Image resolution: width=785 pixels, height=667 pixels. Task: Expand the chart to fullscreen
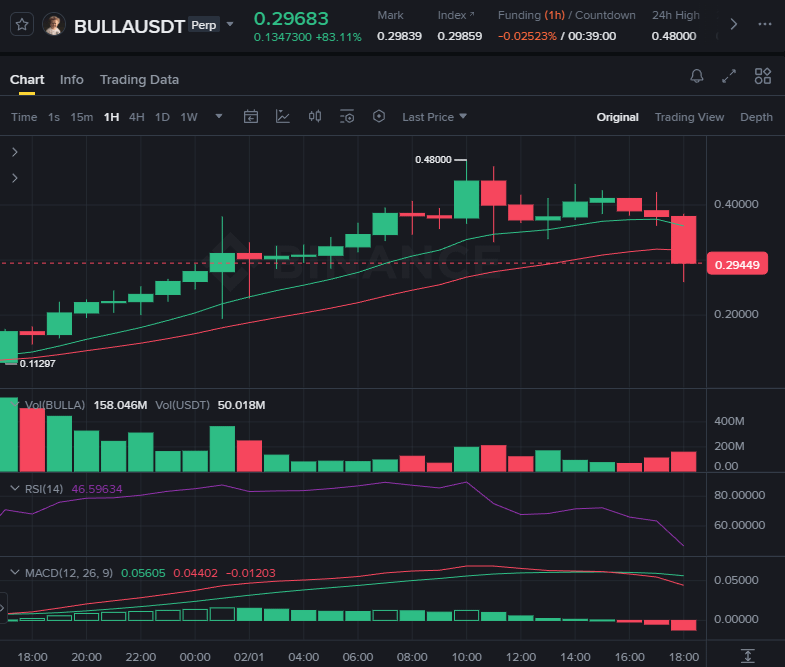coord(729,76)
